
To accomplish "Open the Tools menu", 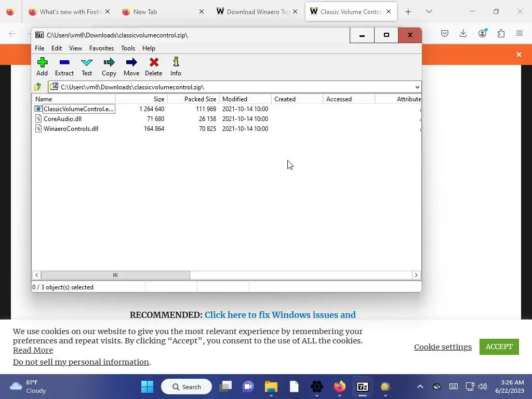I will [128, 48].
